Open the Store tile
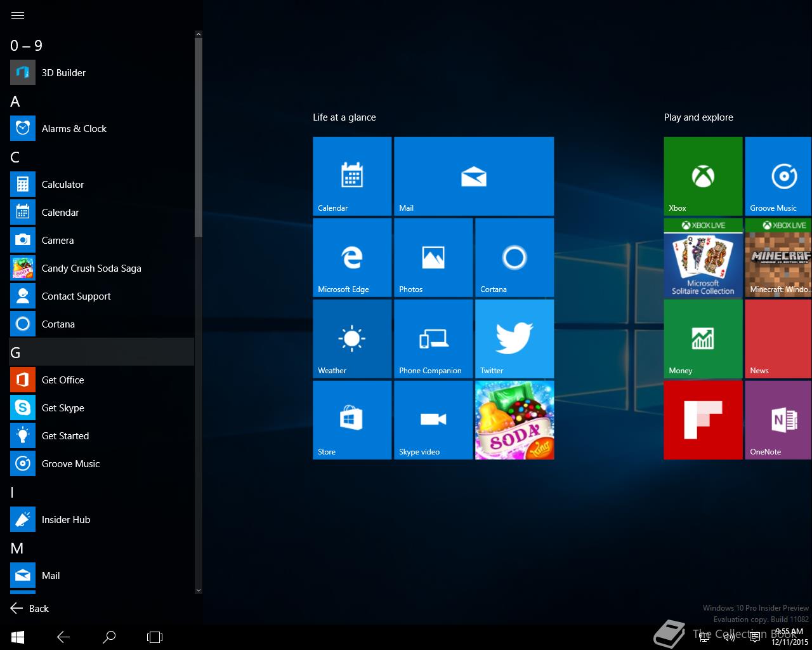 [352, 420]
